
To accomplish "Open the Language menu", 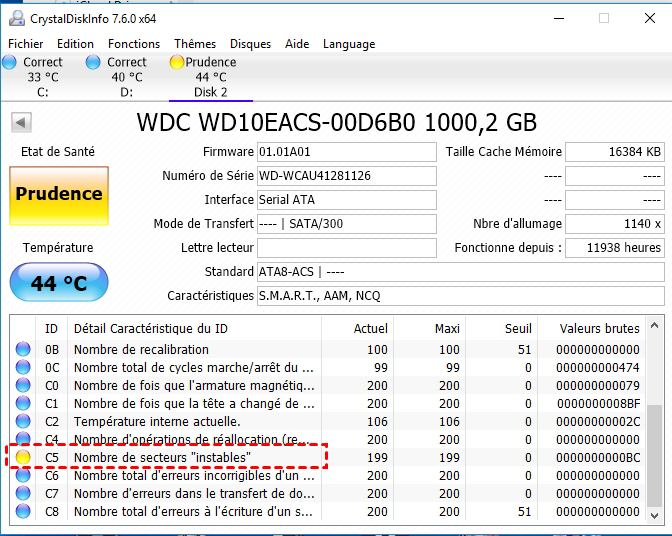I will (349, 44).
